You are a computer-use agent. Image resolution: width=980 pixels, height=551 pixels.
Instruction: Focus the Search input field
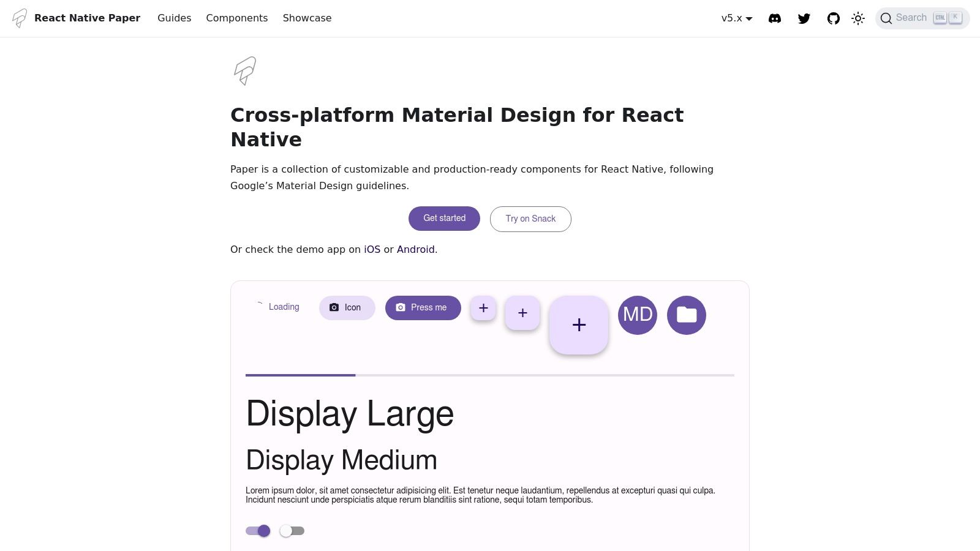click(x=922, y=18)
